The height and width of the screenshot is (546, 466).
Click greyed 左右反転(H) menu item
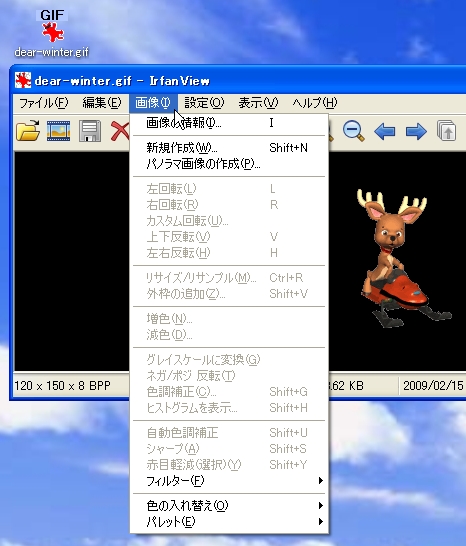tap(229, 252)
